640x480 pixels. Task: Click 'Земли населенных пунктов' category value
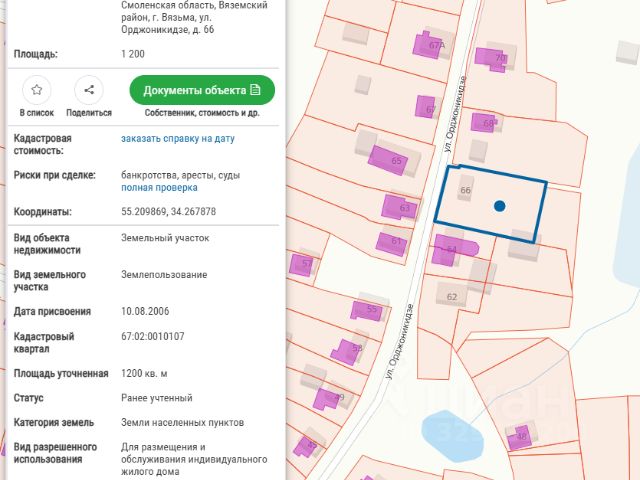pyautogui.click(x=182, y=422)
